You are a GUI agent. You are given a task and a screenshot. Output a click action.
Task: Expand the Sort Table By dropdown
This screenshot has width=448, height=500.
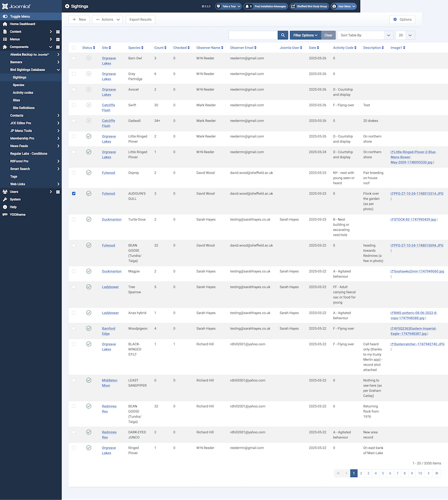(x=365, y=35)
